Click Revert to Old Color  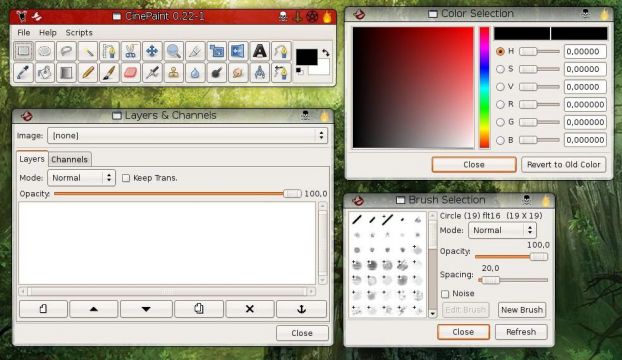564,165
